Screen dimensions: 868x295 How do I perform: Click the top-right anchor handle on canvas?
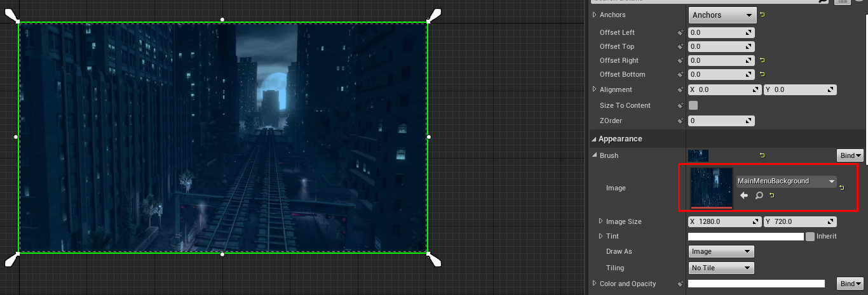(434, 15)
